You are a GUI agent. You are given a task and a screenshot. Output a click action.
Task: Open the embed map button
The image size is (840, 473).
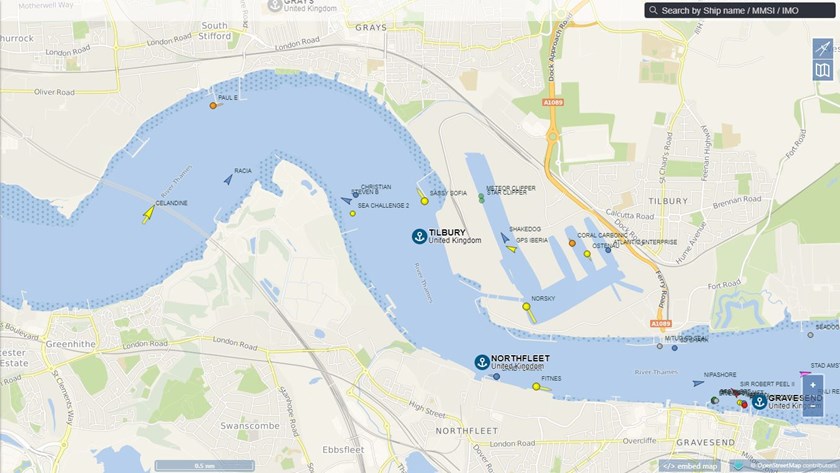(690, 466)
